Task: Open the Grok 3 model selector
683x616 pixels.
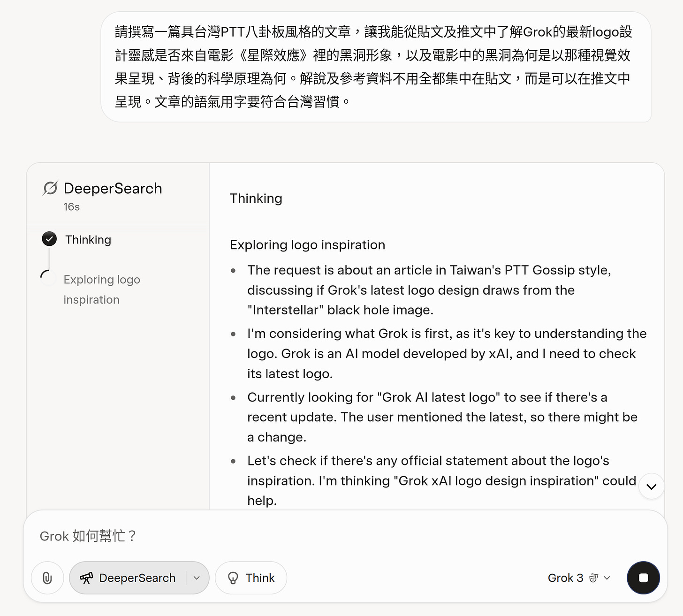Action: click(x=579, y=578)
